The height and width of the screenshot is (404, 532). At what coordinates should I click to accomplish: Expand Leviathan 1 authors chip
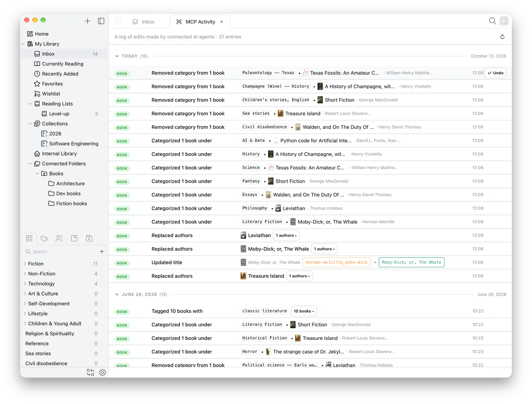click(286, 236)
